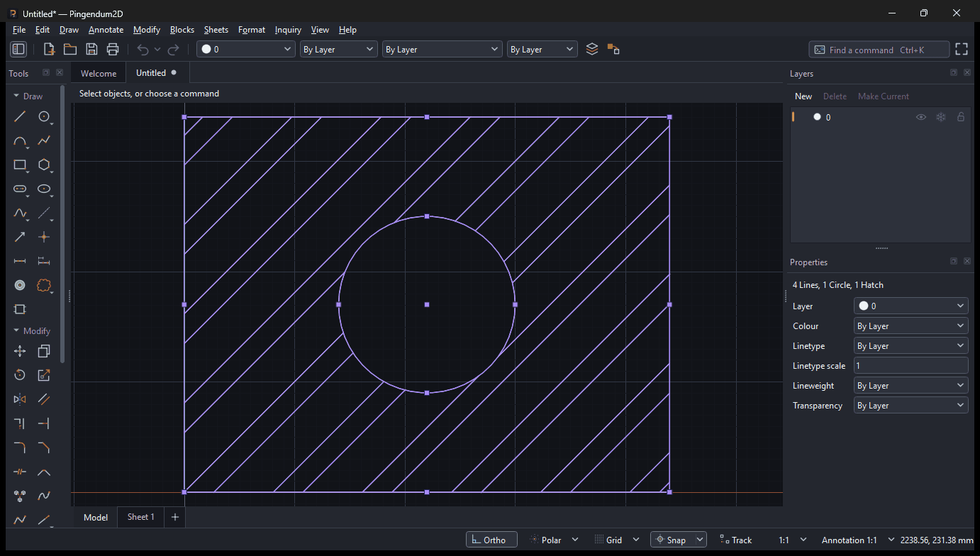Toggle object Snap
This screenshot has width=980, height=556.
click(671, 540)
